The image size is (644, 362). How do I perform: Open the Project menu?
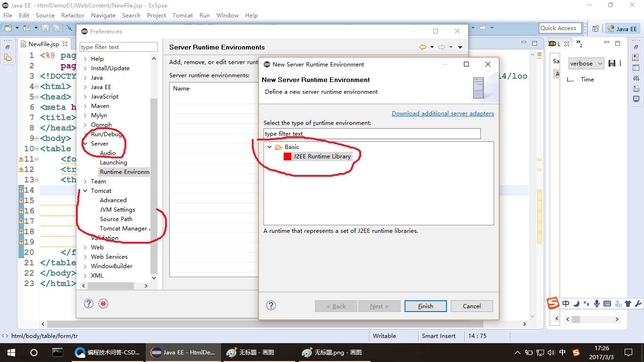(157, 15)
